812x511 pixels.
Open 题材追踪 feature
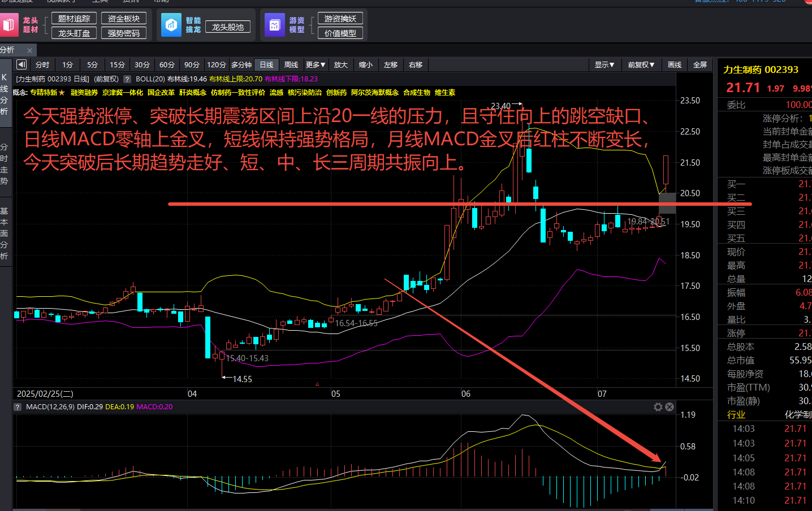point(74,19)
